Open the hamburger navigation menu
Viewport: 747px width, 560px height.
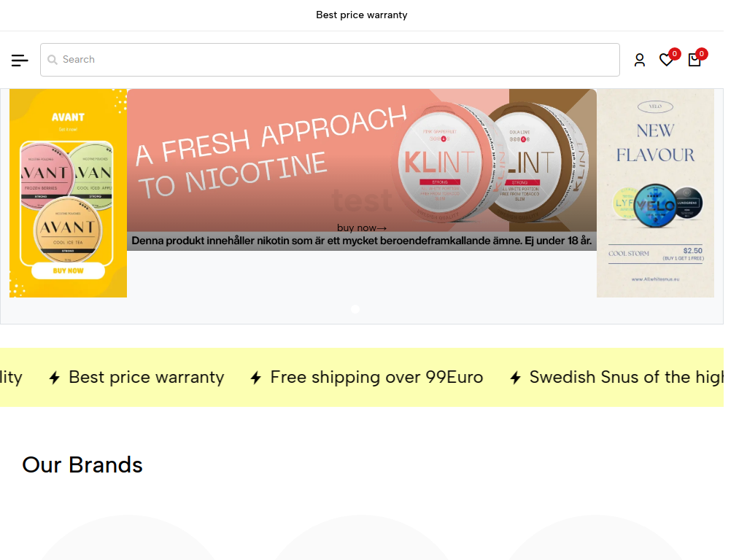(19, 60)
